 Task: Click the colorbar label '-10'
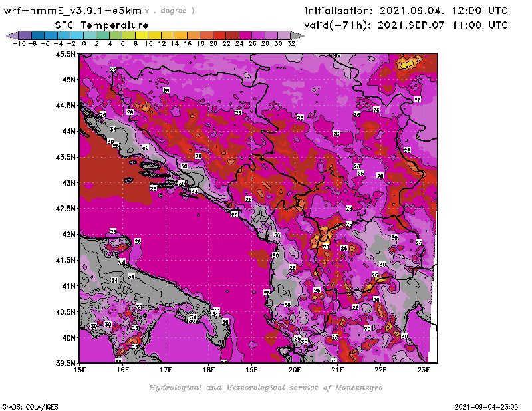point(19,43)
